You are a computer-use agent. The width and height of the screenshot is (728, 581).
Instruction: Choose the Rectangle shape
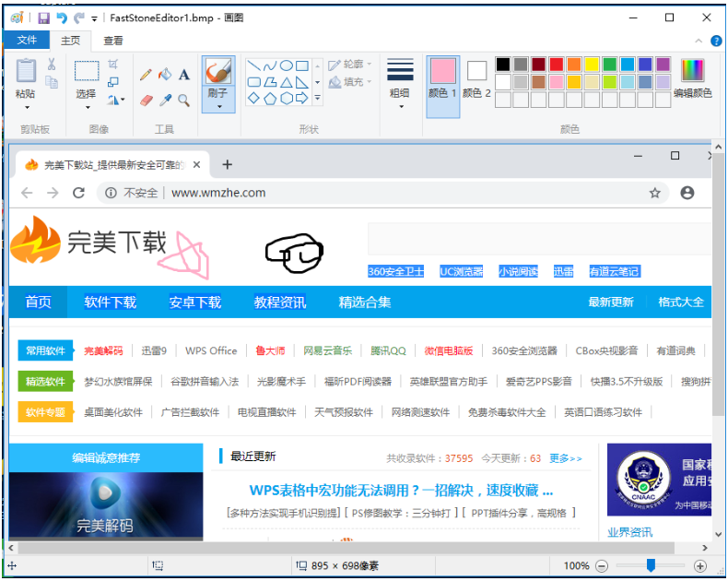point(302,65)
